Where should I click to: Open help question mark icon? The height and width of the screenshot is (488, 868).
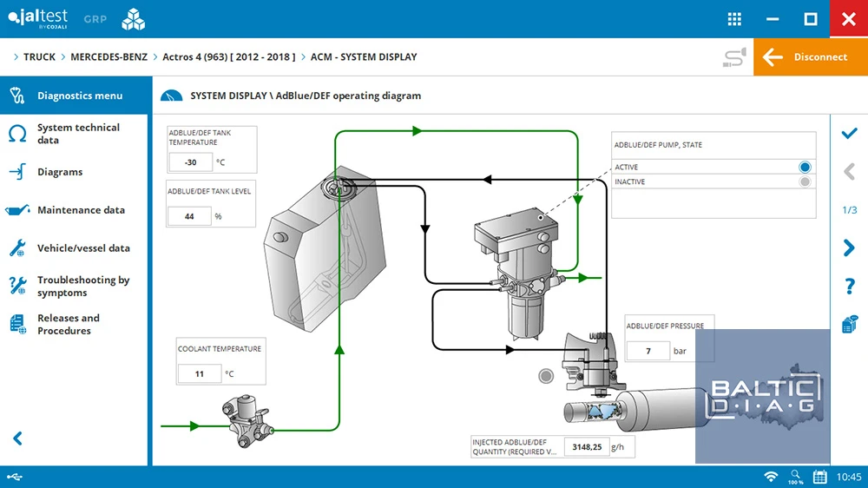(849, 286)
